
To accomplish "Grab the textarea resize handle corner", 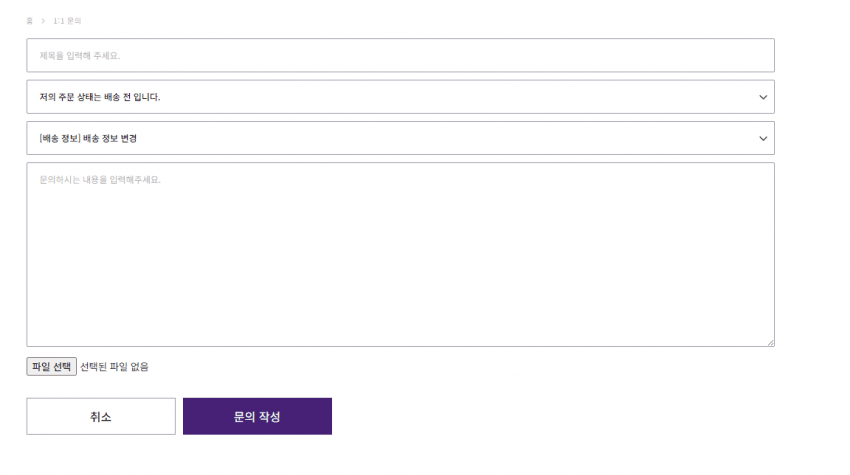I will tap(770, 342).
